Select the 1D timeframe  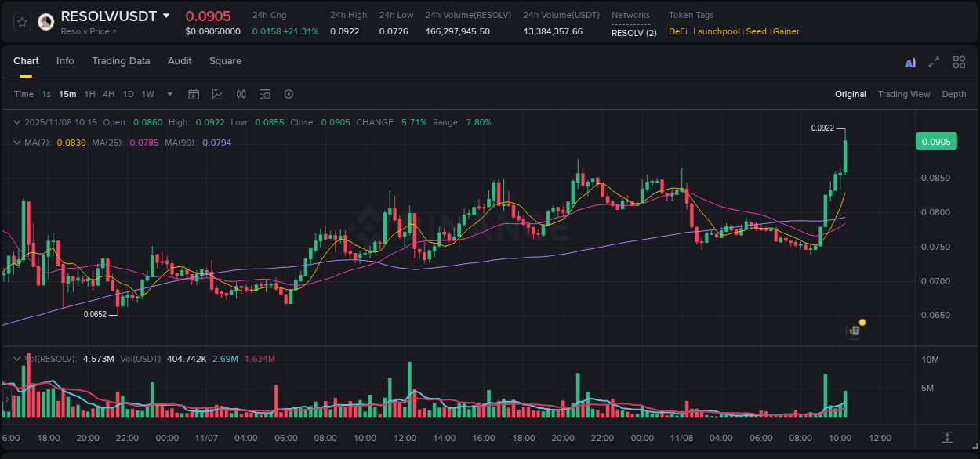[x=128, y=94]
